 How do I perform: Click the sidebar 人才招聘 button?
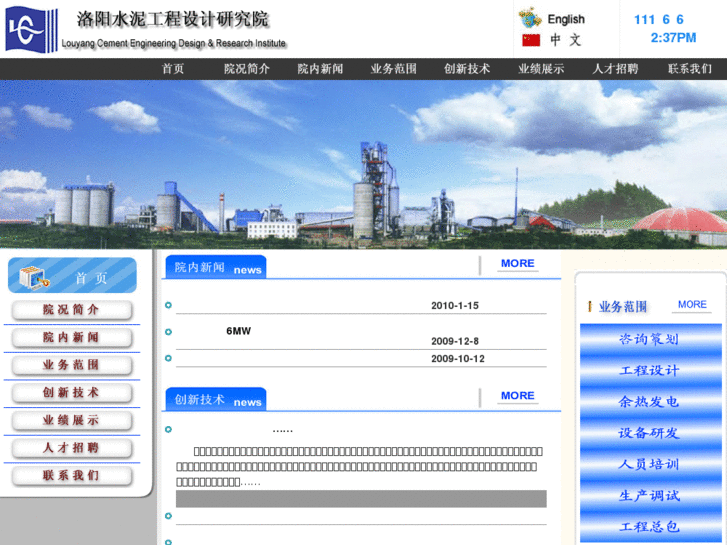click(72, 448)
